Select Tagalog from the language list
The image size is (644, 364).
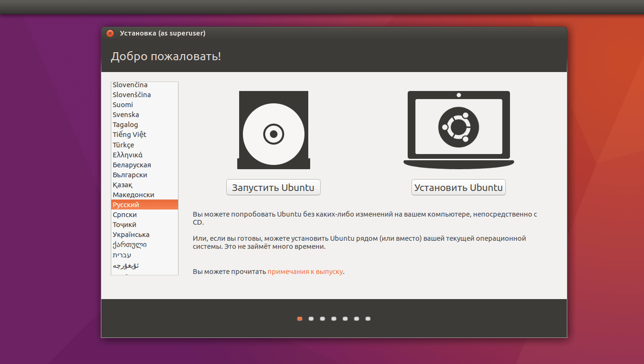(x=144, y=125)
